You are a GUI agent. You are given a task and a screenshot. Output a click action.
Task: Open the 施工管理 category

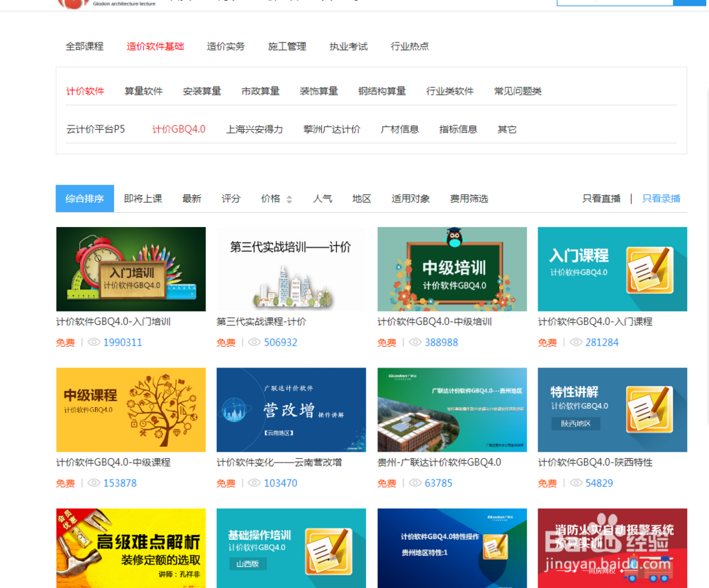click(x=287, y=46)
